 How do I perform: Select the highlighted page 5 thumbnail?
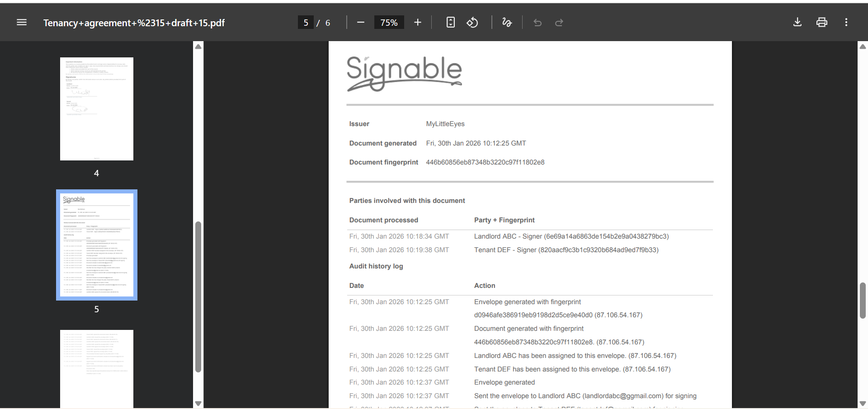point(96,244)
